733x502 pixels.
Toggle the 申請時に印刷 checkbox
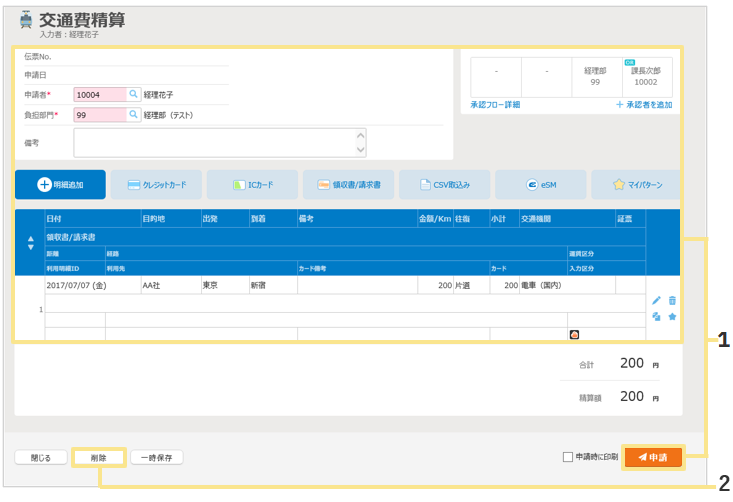pyautogui.click(x=568, y=457)
